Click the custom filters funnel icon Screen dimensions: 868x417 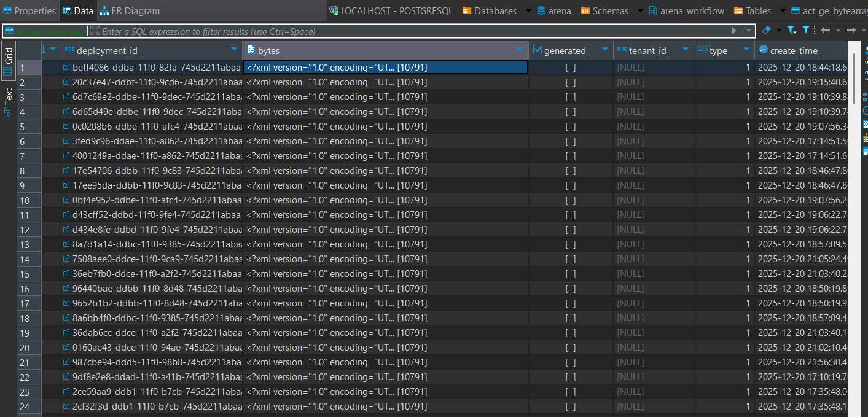(805, 30)
